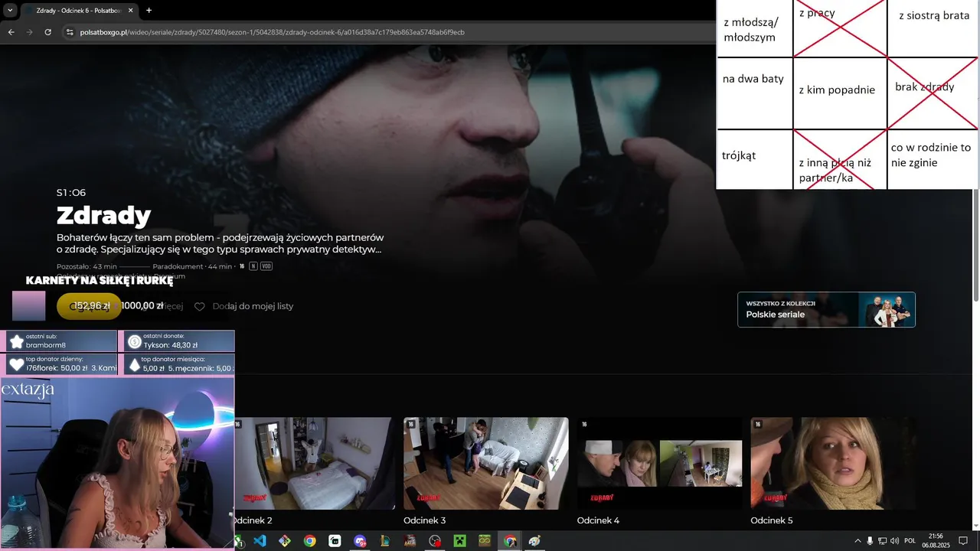Image resolution: width=980 pixels, height=551 pixels.
Task: Click the S1:O6 episode label
Action: pyautogui.click(x=71, y=193)
